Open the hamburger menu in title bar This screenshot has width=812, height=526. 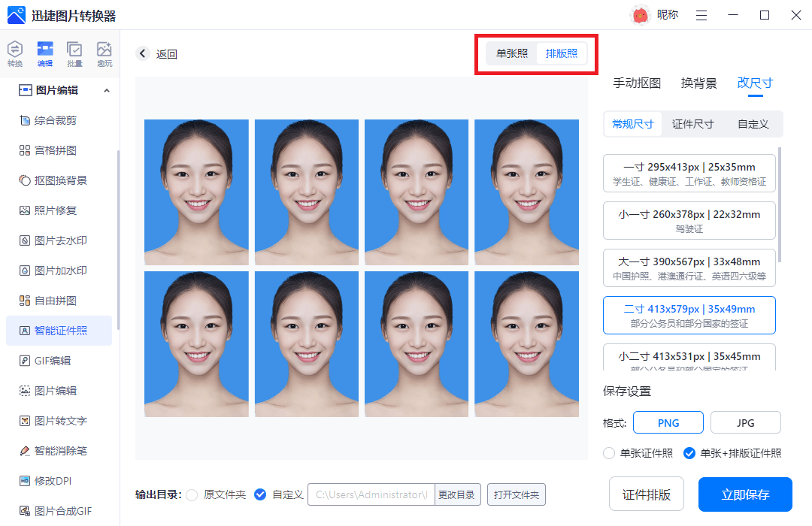coord(701,16)
